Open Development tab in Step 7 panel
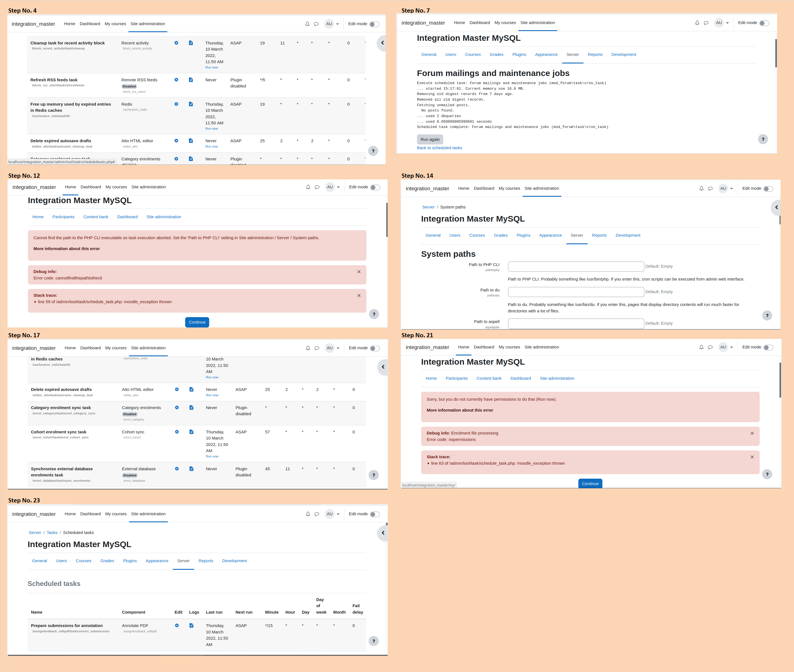This screenshot has height=672, width=794. [x=623, y=55]
